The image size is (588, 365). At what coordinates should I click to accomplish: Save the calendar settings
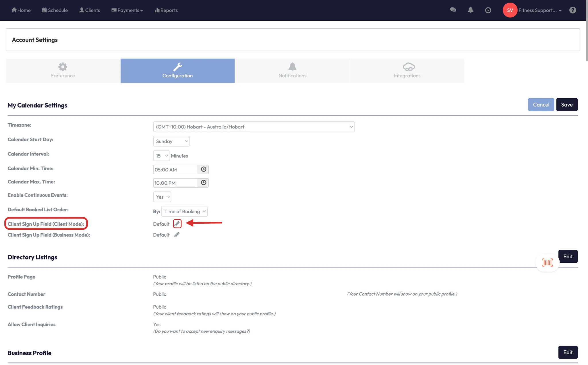tap(566, 105)
